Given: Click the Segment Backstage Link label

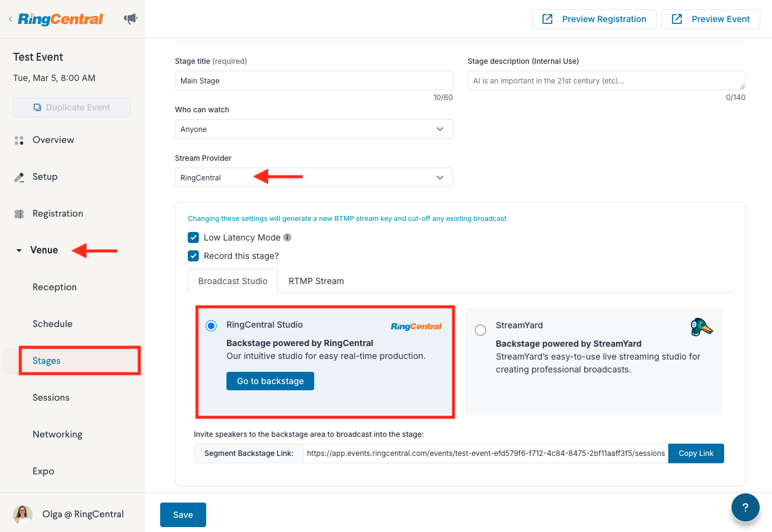Looking at the screenshot, I should tap(249, 453).
